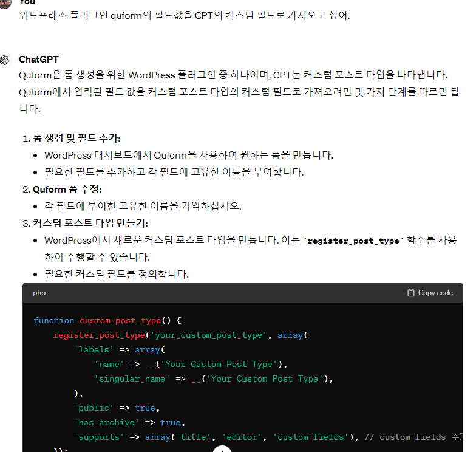
Task: Click the php language label
Action: click(39, 293)
